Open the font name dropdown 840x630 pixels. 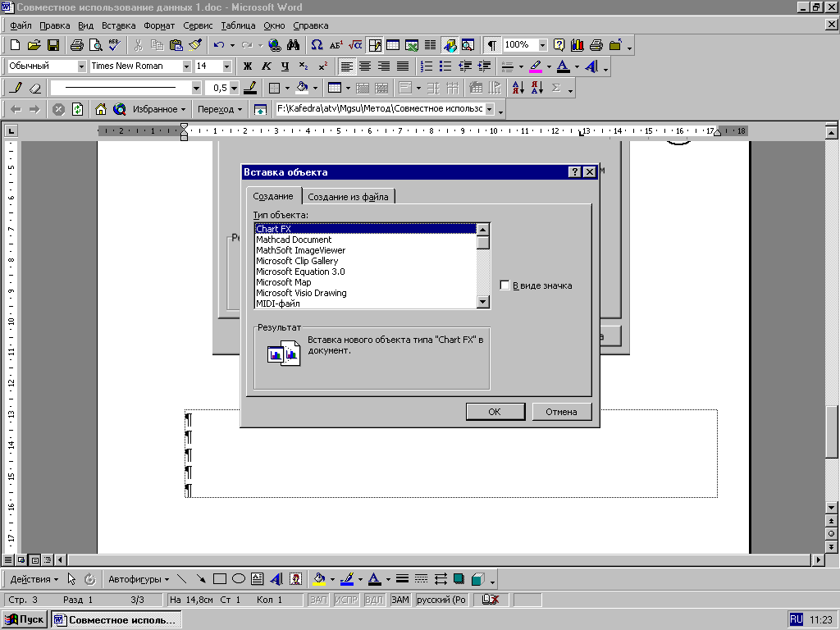pyautogui.click(x=186, y=66)
